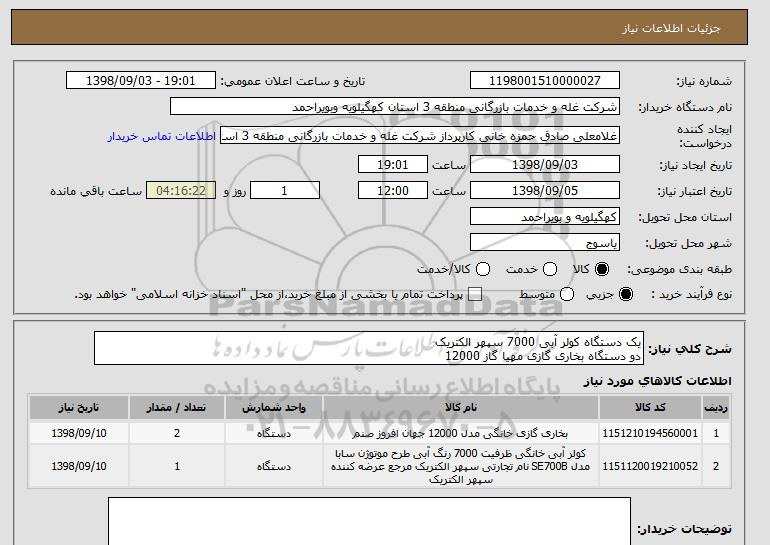Click the واحد شمارش column header
This screenshot has height=545, width=770.
coord(274,408)
